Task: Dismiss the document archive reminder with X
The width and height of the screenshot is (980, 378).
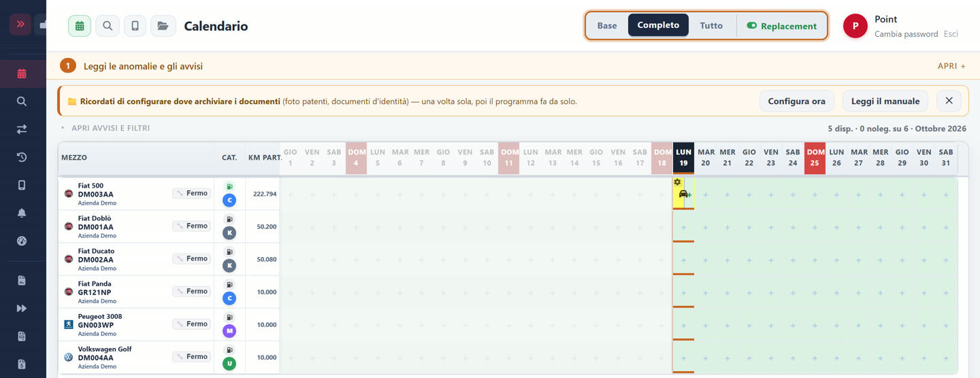Action: 949,101
